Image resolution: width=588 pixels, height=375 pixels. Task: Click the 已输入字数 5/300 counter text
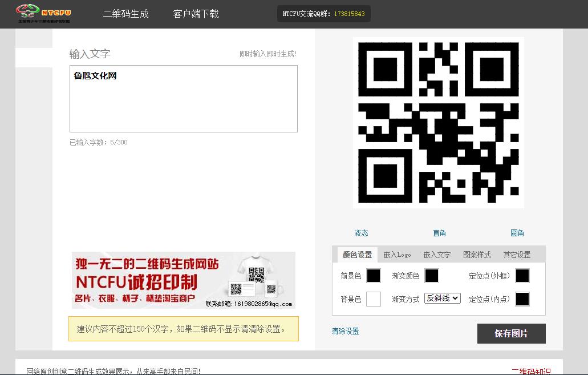point(99,142)
